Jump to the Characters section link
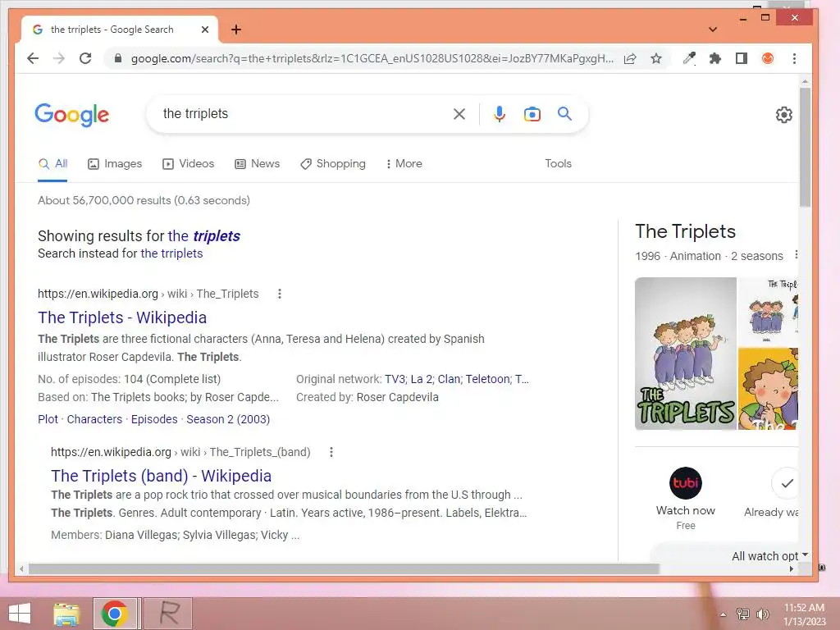Image resolution: width=840 pixels, height=630 pixels. 94,419
